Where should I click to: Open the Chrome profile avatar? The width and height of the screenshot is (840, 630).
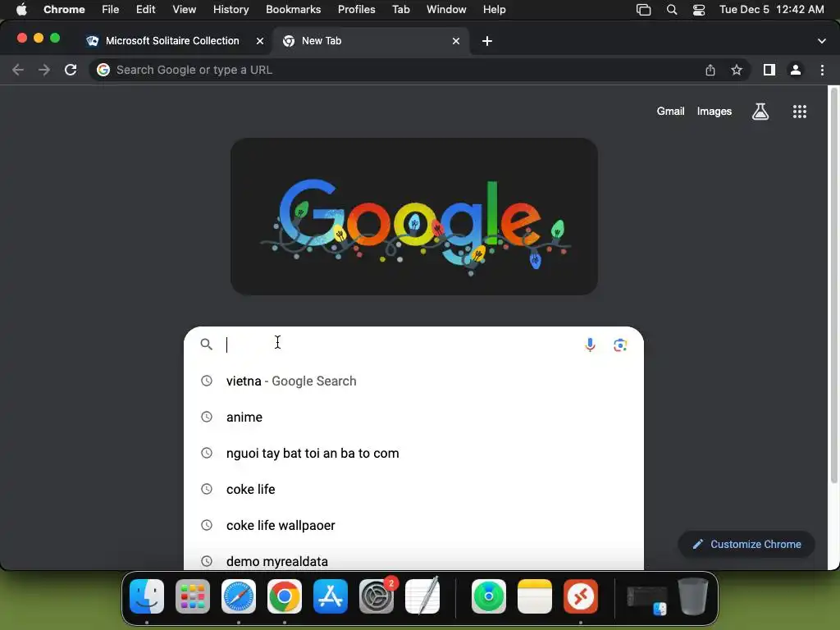tap(796, 70)
